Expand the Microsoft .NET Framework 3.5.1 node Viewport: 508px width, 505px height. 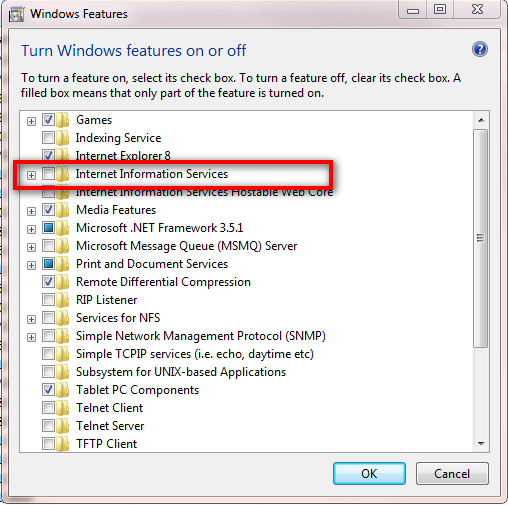(31, 229)
